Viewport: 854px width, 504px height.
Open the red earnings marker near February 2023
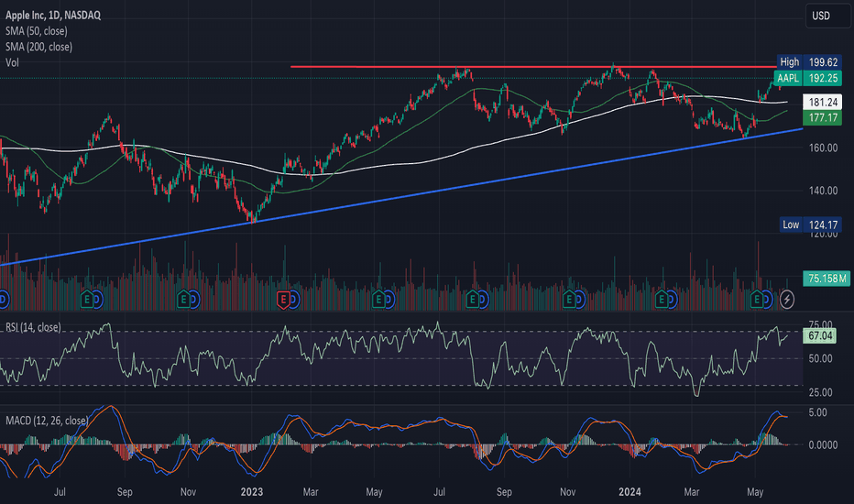(x=283, y=299)
